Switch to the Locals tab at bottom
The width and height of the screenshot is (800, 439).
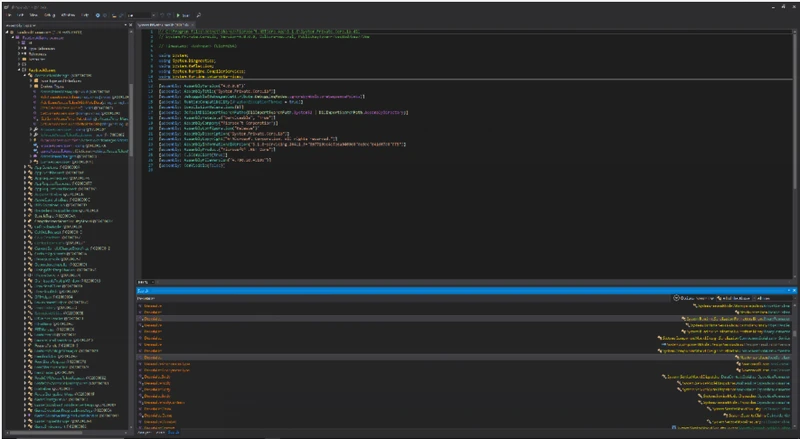pyautogui.click(x=160, y=432)
